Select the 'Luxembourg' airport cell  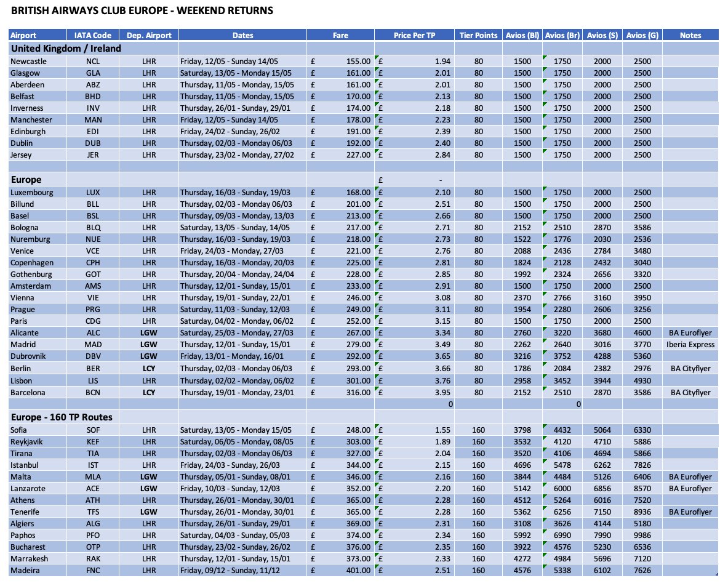pos(38,192)
